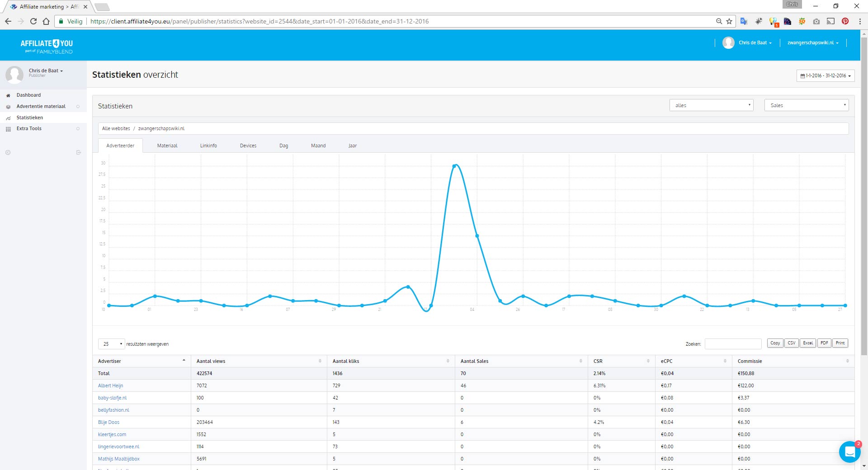Reload the page with the refresh icon
Image resolution: width=868 pixels, height=470 pixels.
point(33,21)
